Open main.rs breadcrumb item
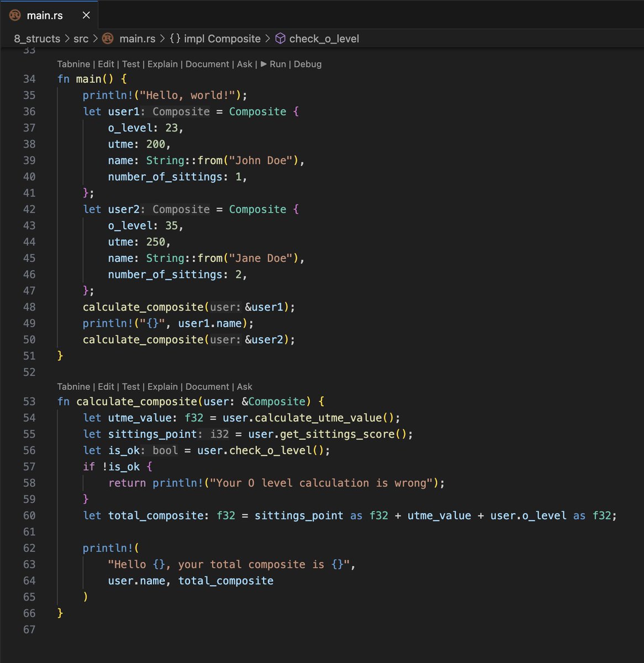This screenshot has width=644, height=663. [x=138, y=39]
